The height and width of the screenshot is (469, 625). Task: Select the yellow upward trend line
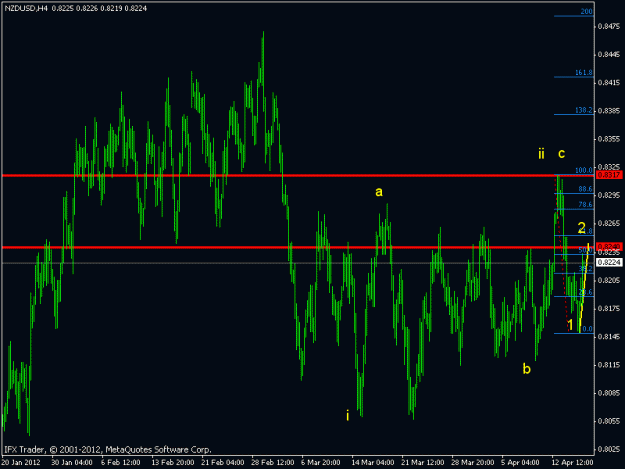tap(584, 288)
